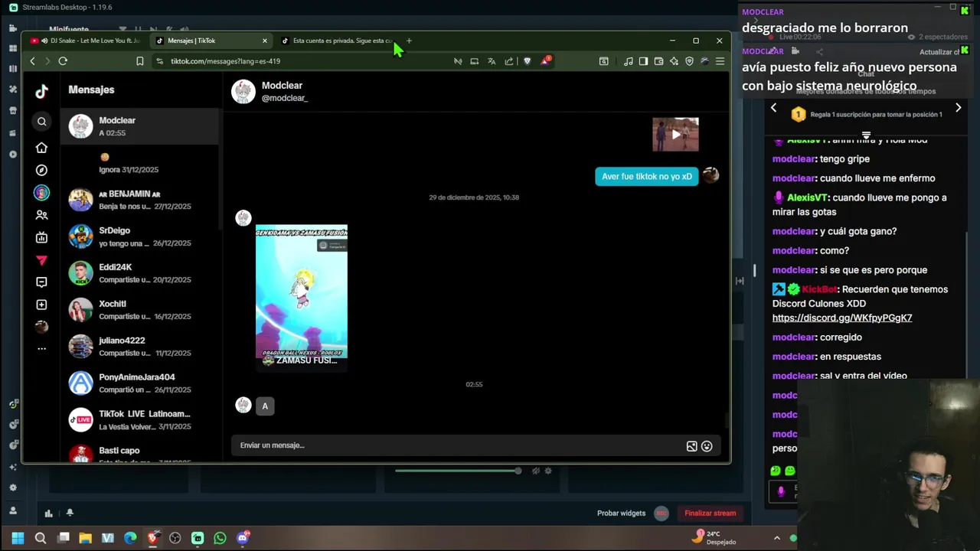980x551 pixels.
Task: Open the PonyAnimeJara404 conversation
Action: coord(140,383)
